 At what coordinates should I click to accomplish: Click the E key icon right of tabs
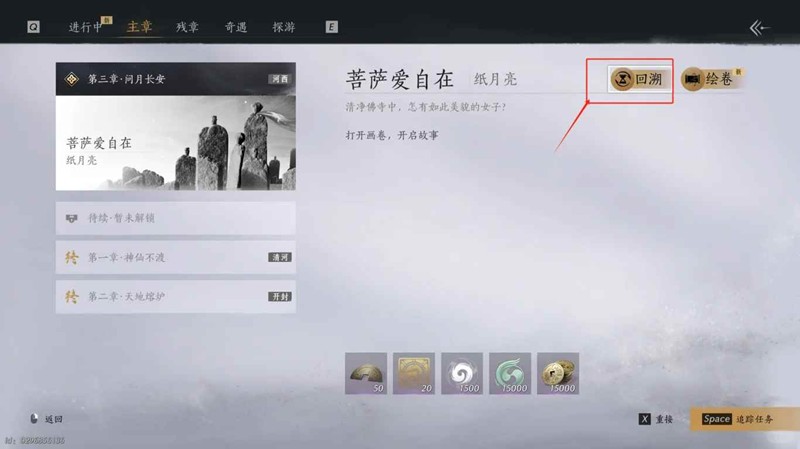332,27
